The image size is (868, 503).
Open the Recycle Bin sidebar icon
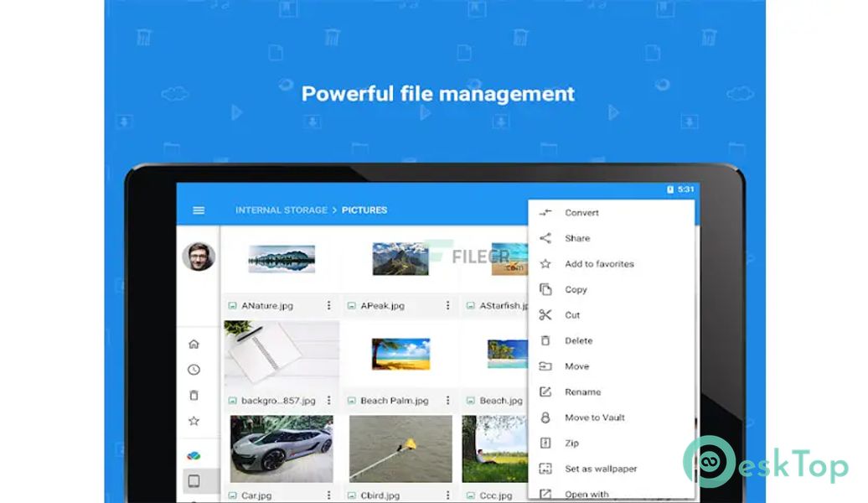tap(194, 395)
